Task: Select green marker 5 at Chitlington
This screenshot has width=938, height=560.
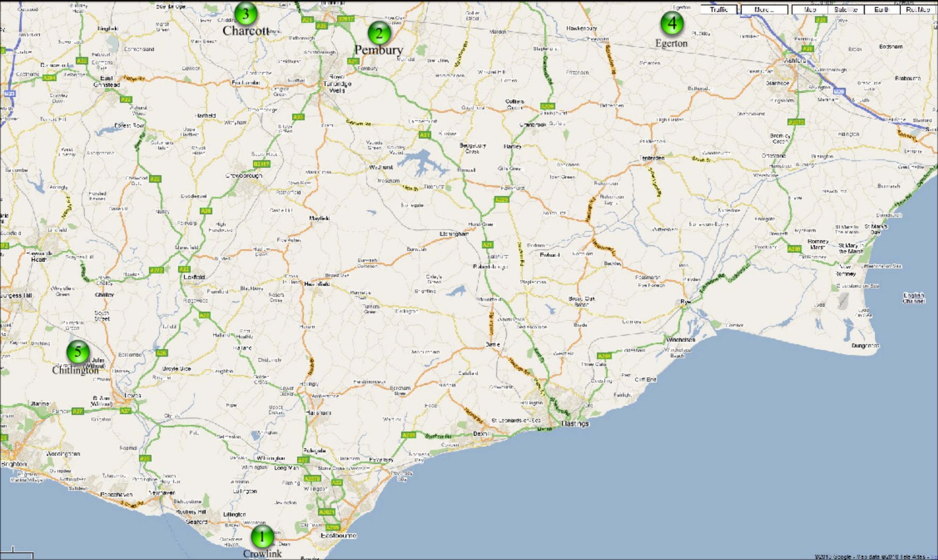Action: [78, 352]
